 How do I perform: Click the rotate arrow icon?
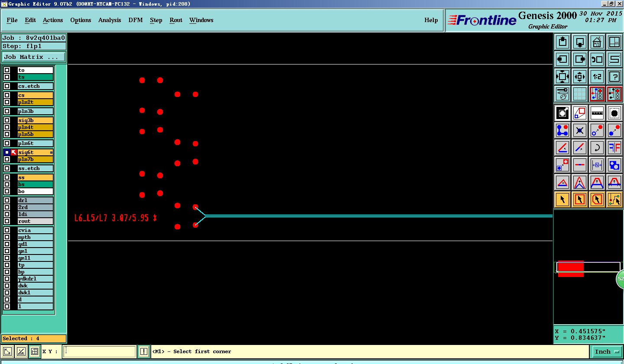click(597, 148)
